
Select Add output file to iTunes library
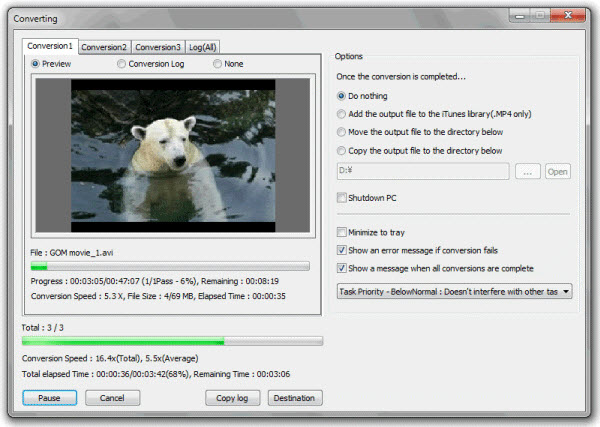(x=343, y=114)
